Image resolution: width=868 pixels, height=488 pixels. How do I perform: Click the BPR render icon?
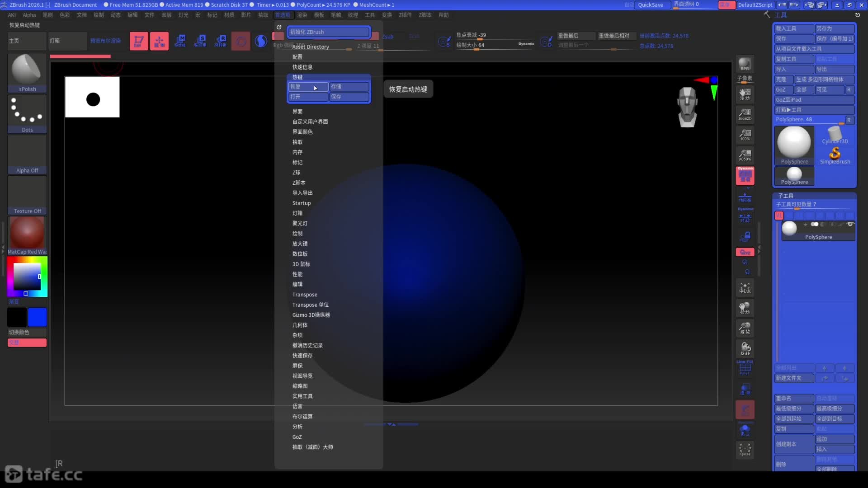pos(745,64)
